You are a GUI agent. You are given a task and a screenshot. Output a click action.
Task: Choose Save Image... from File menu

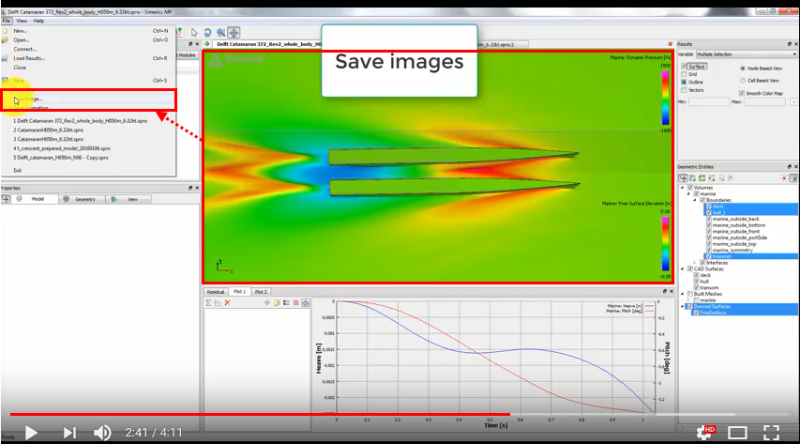click(x=89, y=99)
